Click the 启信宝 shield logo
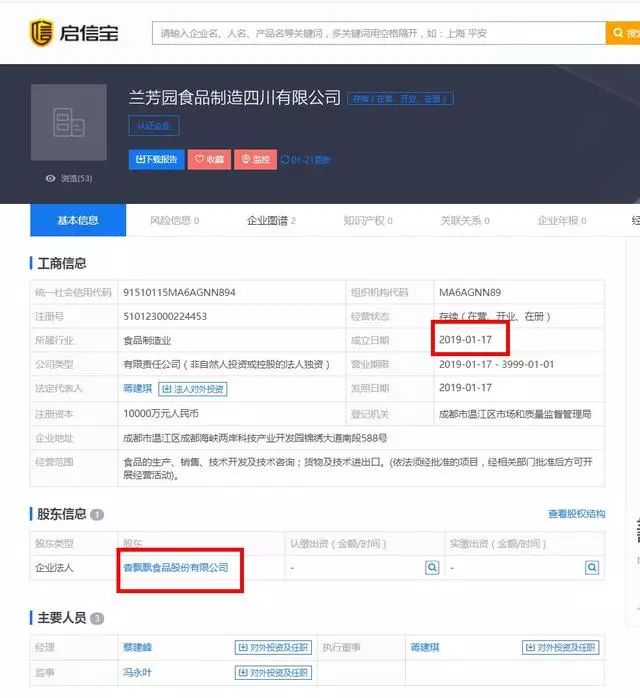The image size is (640, 698). click(41, 32)
